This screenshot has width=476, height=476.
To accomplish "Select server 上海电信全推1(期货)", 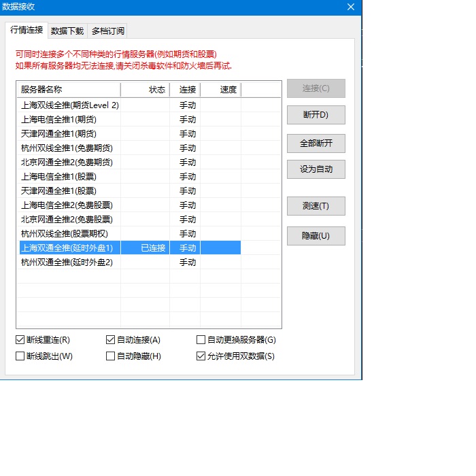I will [x=58, y=120].
